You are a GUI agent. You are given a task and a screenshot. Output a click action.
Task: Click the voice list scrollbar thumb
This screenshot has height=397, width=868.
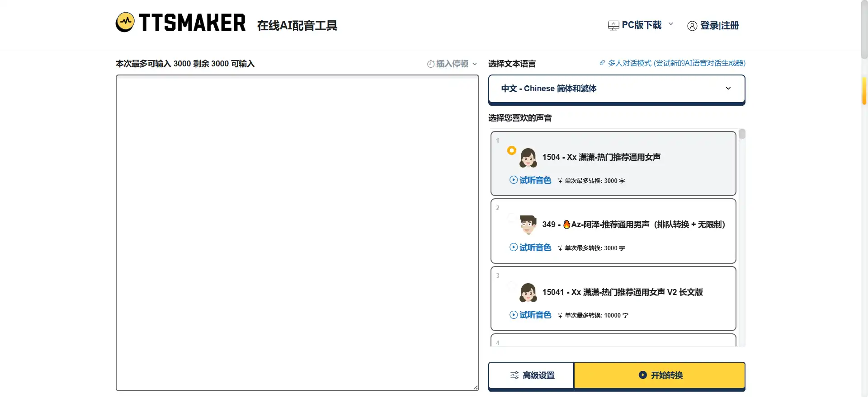[x=742, y=134]
